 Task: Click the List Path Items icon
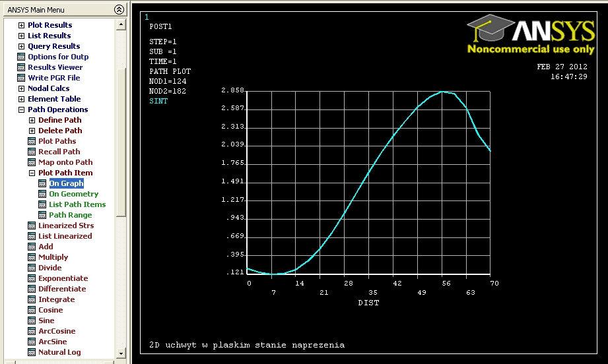(42, 204)
